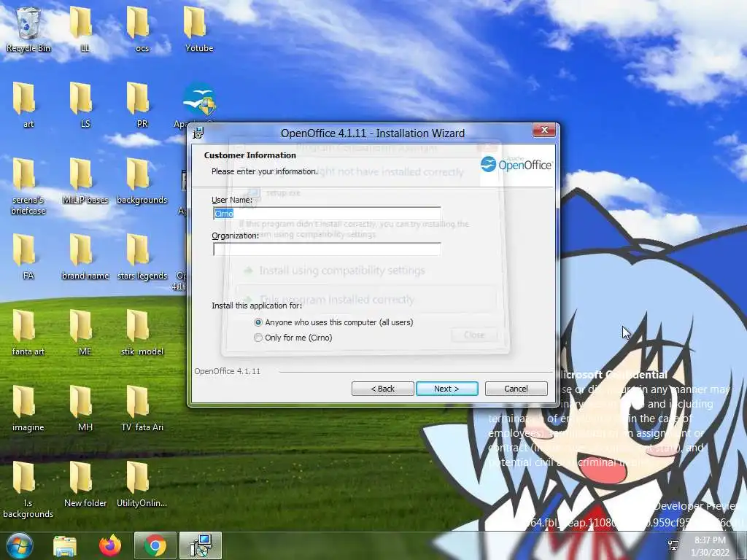Screen dimensions: 747x560
Task: Select the FA folder icon
Action: pos(28,256)
